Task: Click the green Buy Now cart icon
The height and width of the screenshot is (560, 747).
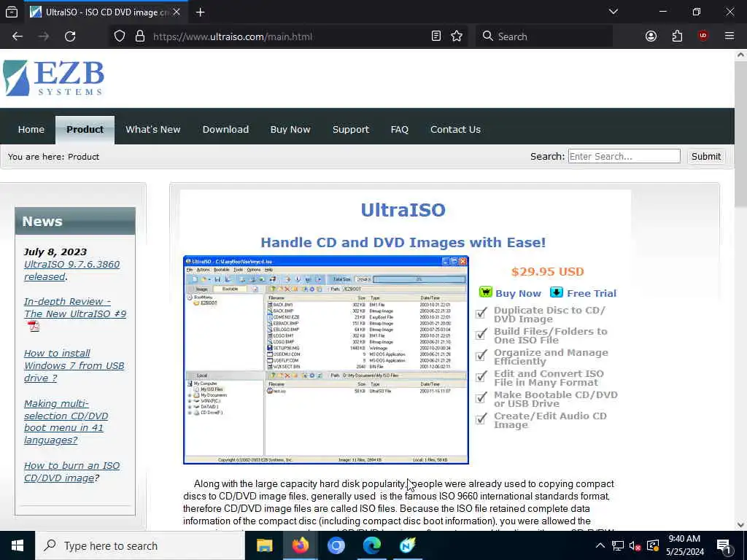Action: click(x=485, y=292)
